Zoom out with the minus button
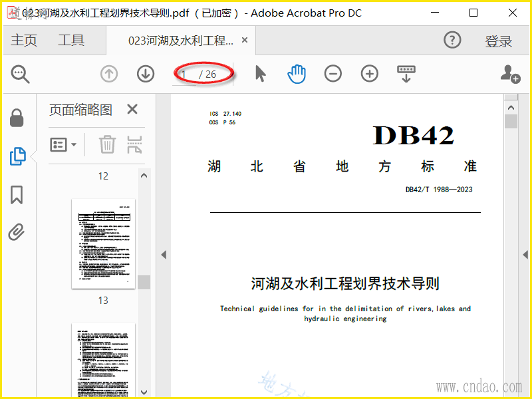This screenshot has height=399, width=532. [333, 74]
